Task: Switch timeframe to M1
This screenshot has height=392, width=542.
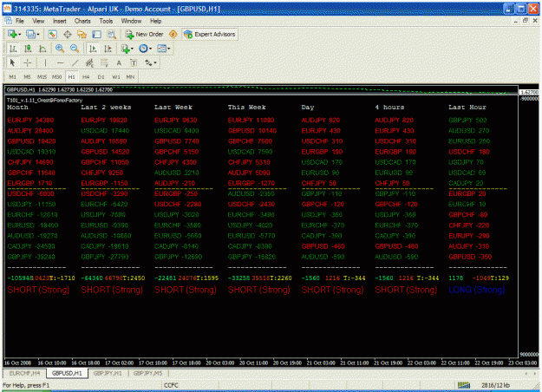Action: [13, 76]
